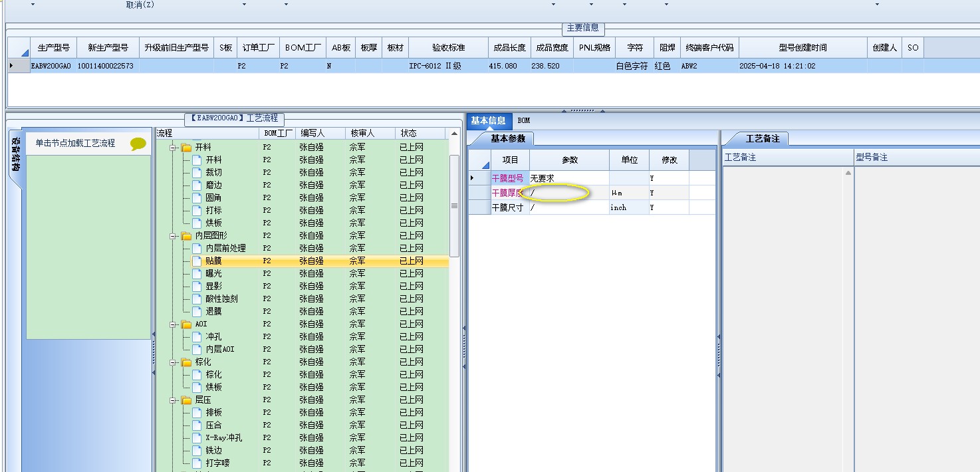980x472 pixels.
Task: Click the 【EABW200GA0】工艺流程 panel tab
Action: [x=234, y=118]
